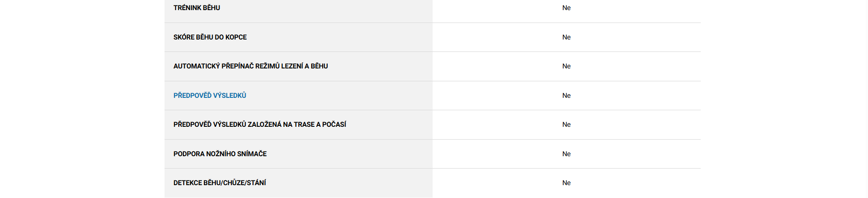Click PŘEDPOVĚĎ VÝSLEDKŮ ZALOŽENÁ NA TRASE A POČASÍ

(259, 124)
